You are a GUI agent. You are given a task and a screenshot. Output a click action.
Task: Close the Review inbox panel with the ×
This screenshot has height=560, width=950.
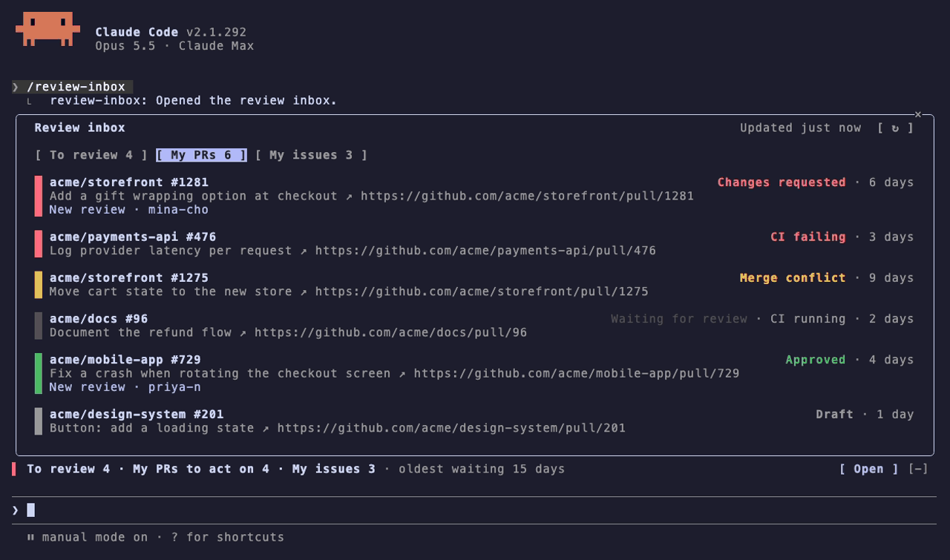918,114
